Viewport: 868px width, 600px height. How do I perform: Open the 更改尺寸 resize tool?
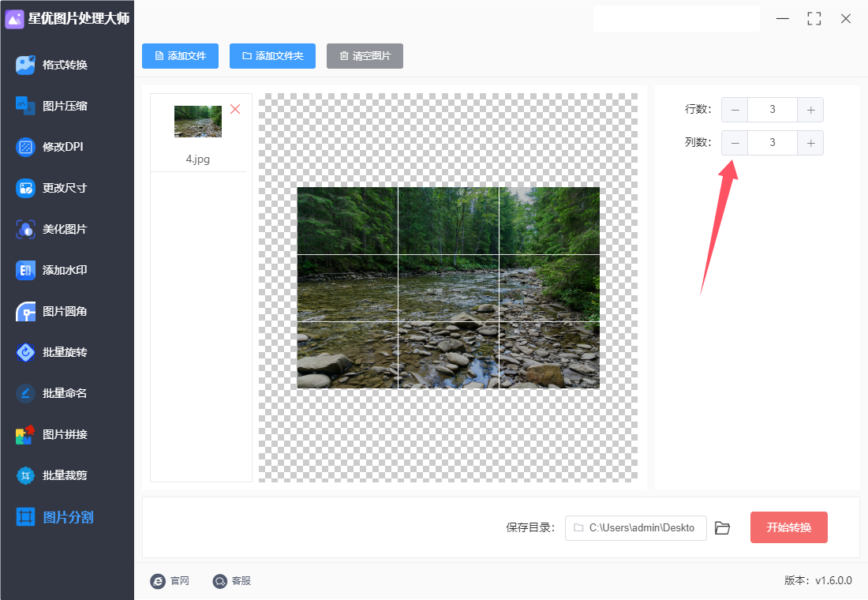[51, 188]
